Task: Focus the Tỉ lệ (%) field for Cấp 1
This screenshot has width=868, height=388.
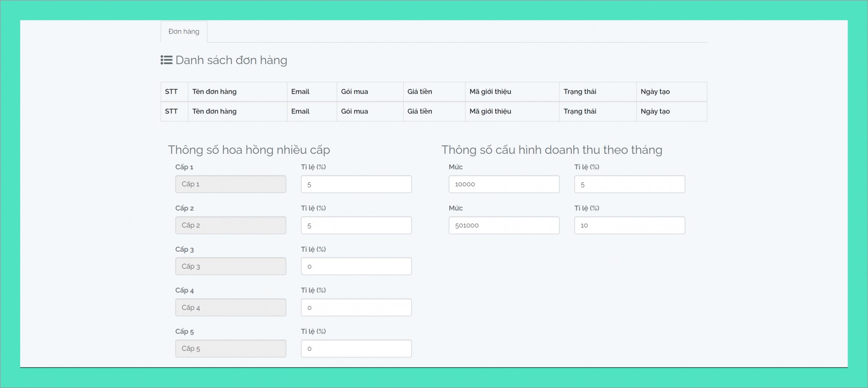Action: [x=356, y=184]
